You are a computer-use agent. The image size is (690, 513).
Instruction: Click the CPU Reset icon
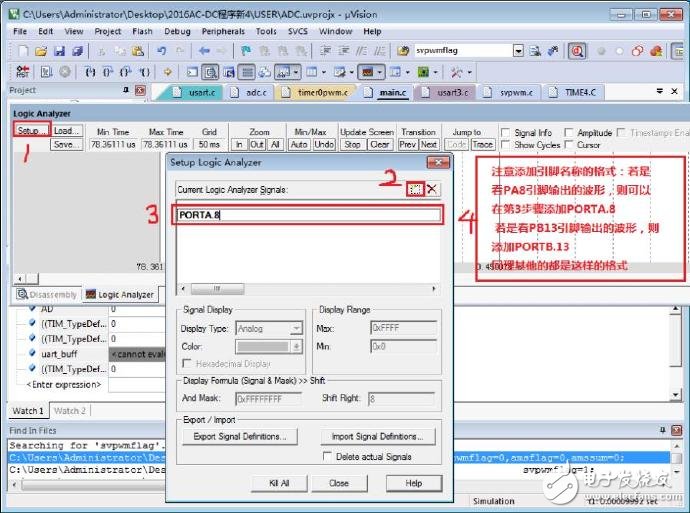coord(22,72)
